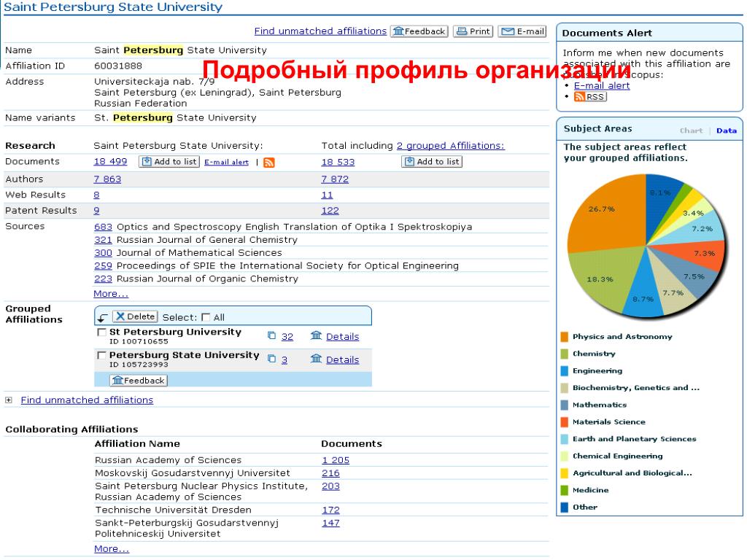Click the Physics and Astronomy legend swatch

point(565,337)
